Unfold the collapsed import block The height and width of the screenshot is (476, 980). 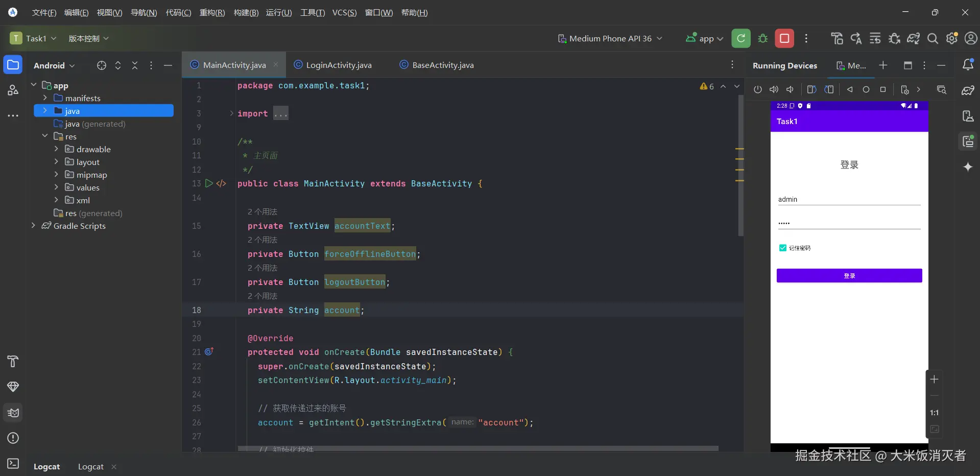tap(232, 113)
